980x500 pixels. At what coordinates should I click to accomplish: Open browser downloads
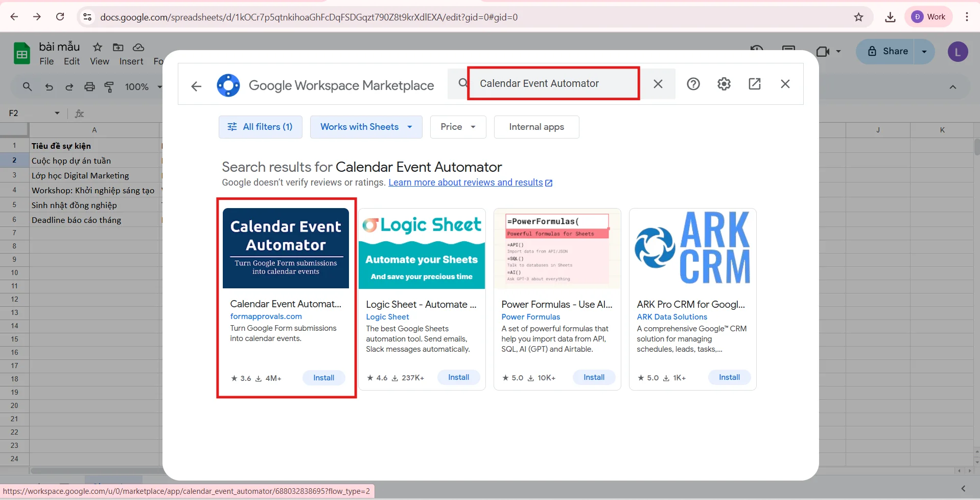pyautogui.click(x=890, y=17)
